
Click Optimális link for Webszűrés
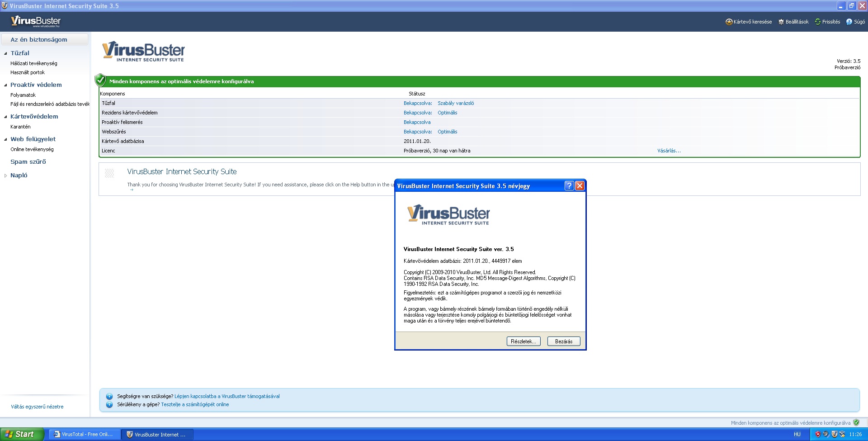(x=448, y=132)
